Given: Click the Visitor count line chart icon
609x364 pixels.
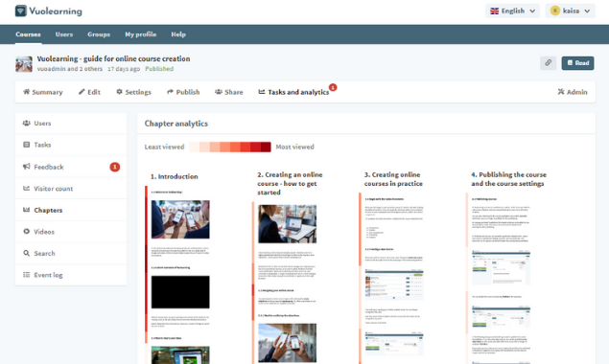Looking at the screenshot, I should tap(27, 188).
